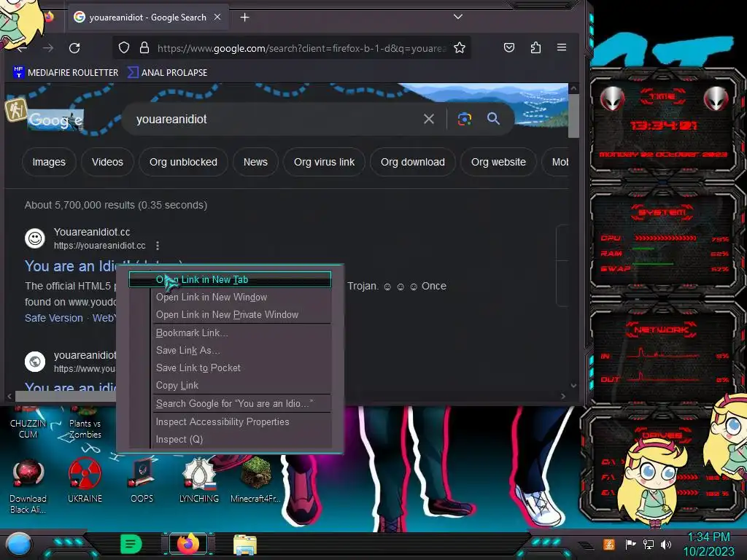
Task: Open File Explorer from the taskbar
Action: [245, 545]
